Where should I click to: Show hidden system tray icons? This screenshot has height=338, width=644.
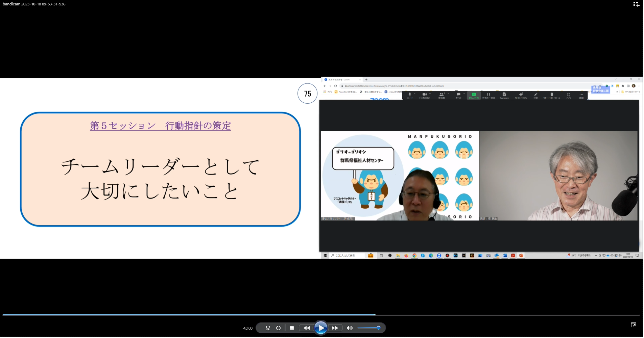tap(596, 256)
